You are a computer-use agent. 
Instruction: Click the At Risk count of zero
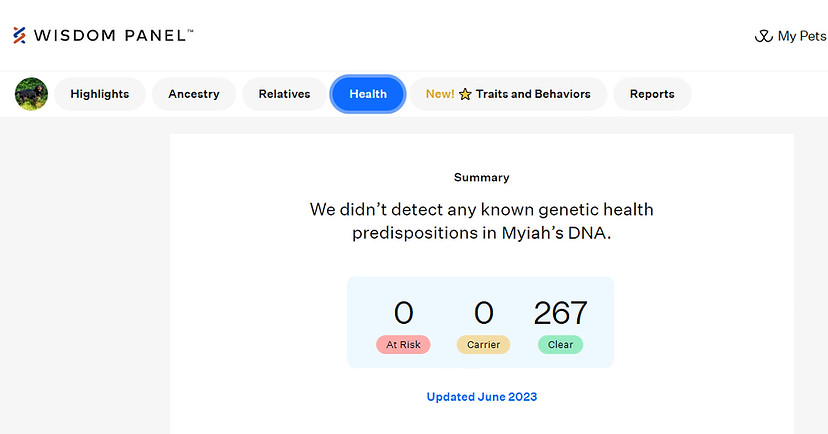click(x=403, y=313)
